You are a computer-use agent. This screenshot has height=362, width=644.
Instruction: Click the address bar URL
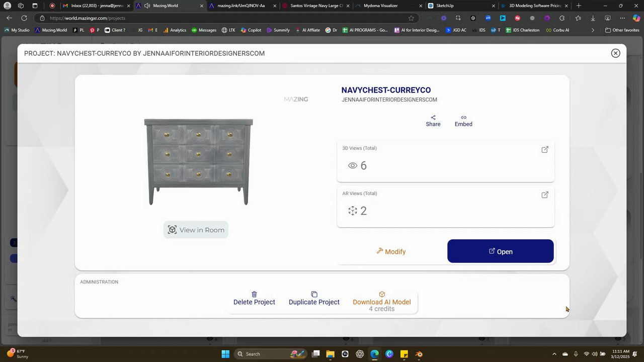pos(88,18)
